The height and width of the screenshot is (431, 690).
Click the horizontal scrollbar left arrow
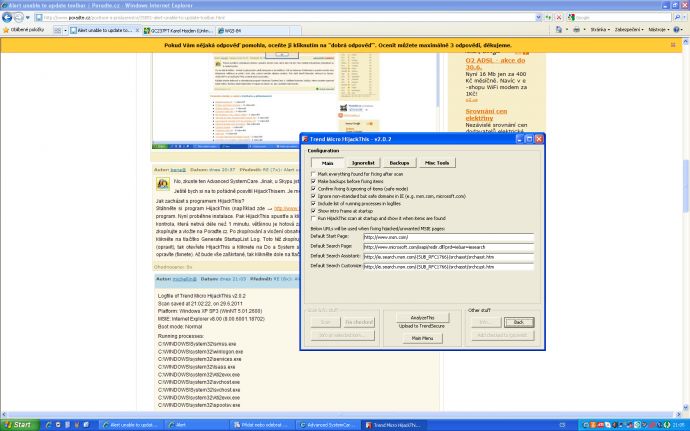click(x=4, y=414)
